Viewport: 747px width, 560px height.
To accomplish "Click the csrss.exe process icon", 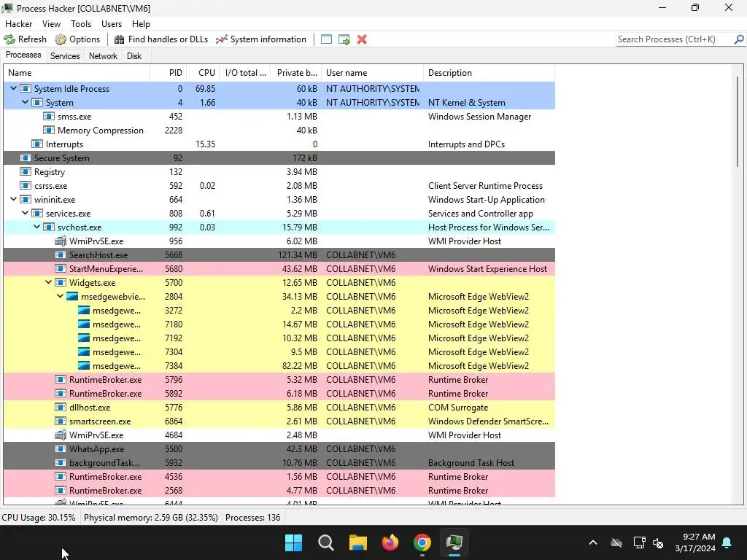I will pyautogui.click(x=26, y=186).
